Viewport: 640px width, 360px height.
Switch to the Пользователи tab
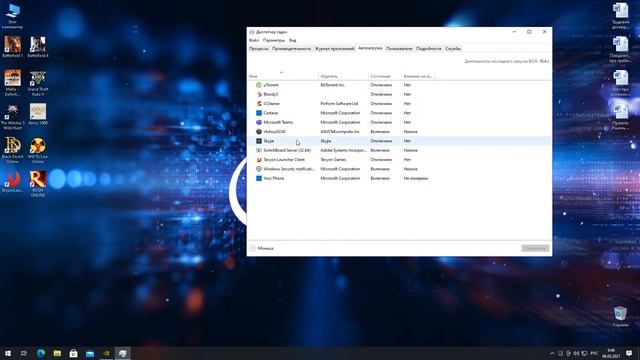point(399,49)
